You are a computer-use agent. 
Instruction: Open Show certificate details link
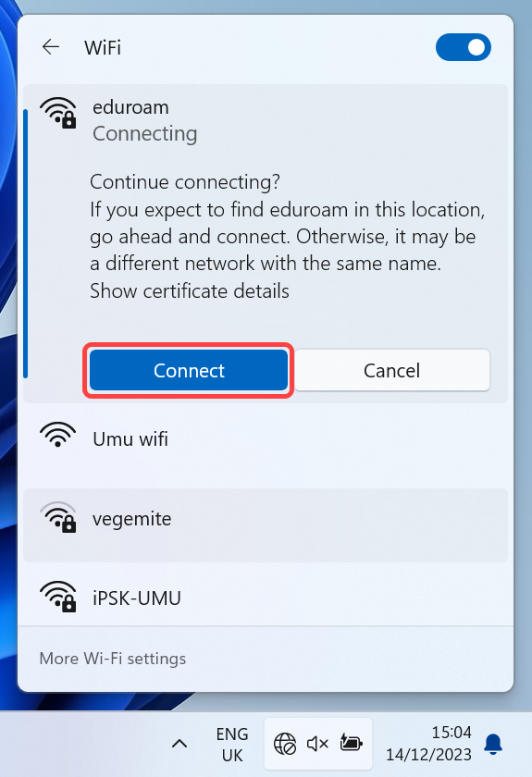point(190,290)
